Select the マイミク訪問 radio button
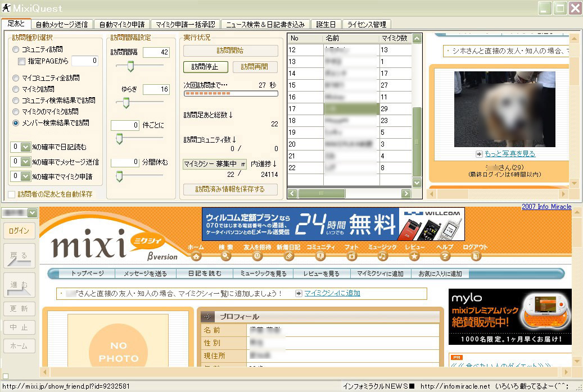The width and height of the screenshot is (583, 392). point(16,89)
